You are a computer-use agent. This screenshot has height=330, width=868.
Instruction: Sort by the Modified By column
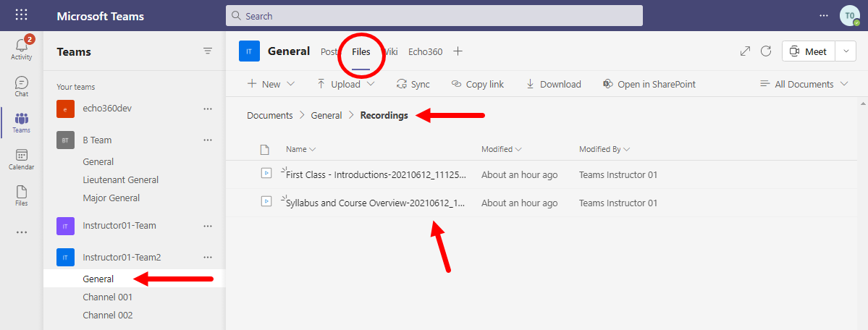pyautogui.click(x=604, y=150)
